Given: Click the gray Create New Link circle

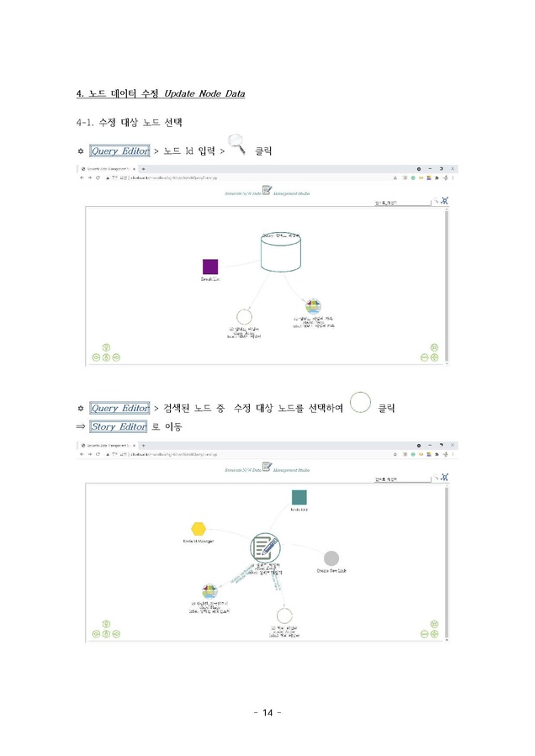Looking at the screenshot, I should tap(331, 558).
